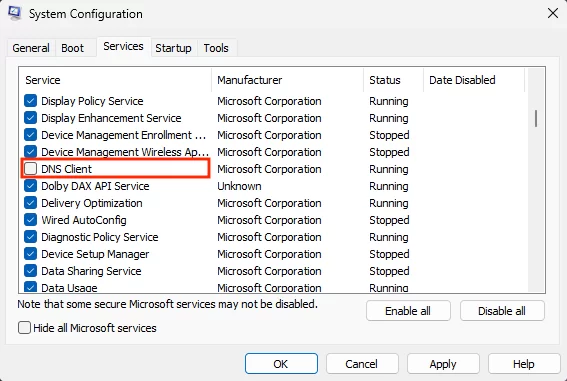Click Microsoft Corporation beside Delivery Optimization
The image size is (567, 381).
pos(269,203)
